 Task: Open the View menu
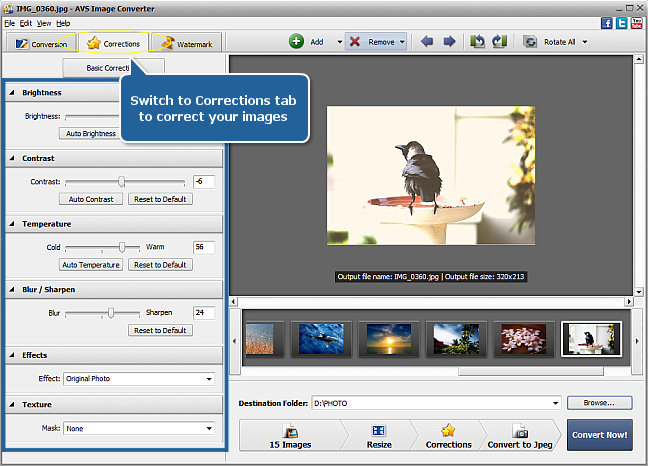(x=44, y=24)
